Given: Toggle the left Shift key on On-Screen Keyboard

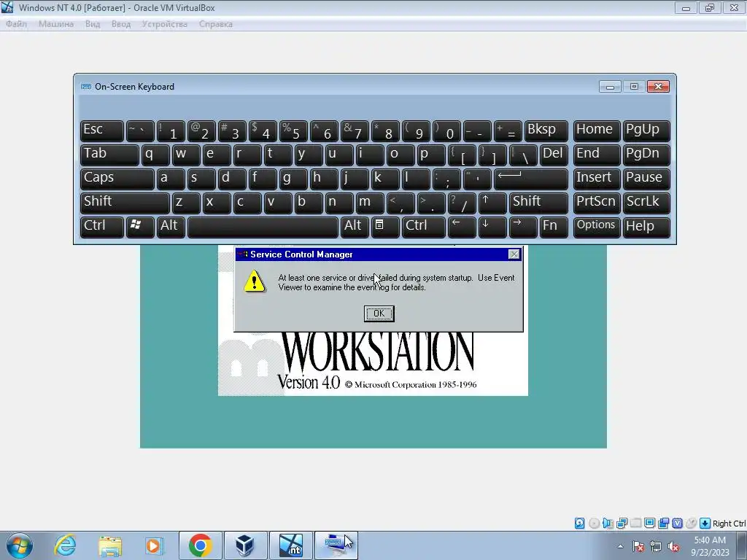Looking at the screenshot, I should coord(125,203).
